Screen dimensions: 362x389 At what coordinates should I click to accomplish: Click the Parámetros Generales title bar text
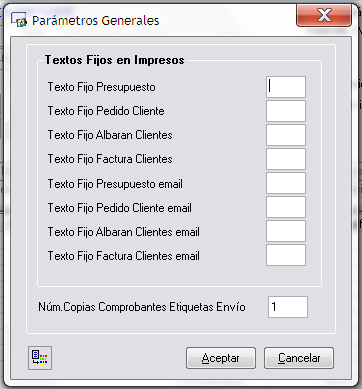pyautogui.click(x=96, y=21)
